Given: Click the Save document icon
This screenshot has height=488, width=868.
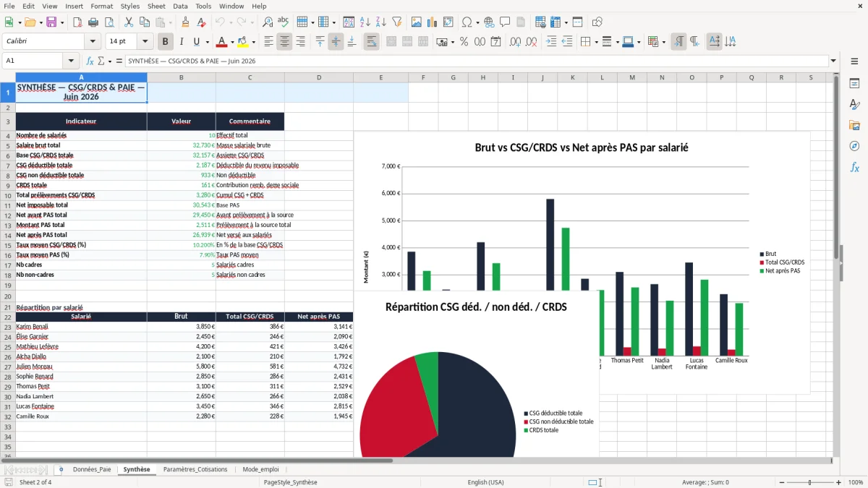Looking at the screenshot, I should pyautogui.click(x=51, y=22).
